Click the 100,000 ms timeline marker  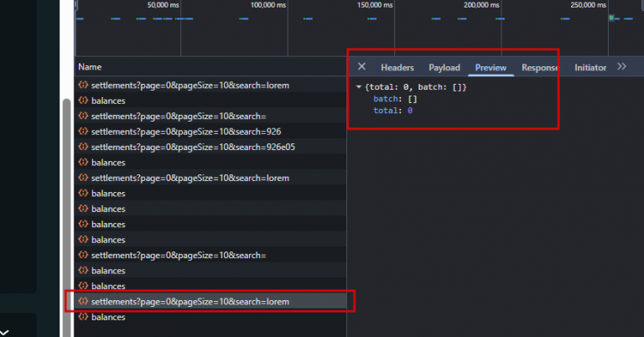click(268, 5)
